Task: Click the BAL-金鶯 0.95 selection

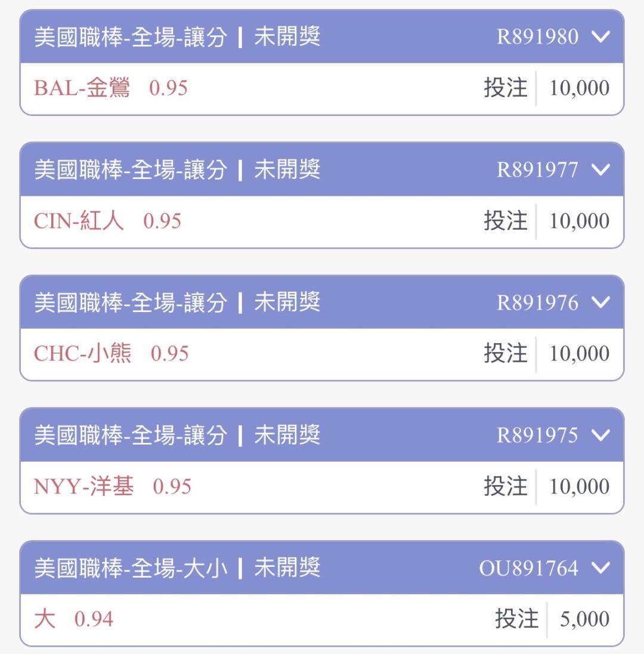Action: pyautogui.click(x=111, y=88)
